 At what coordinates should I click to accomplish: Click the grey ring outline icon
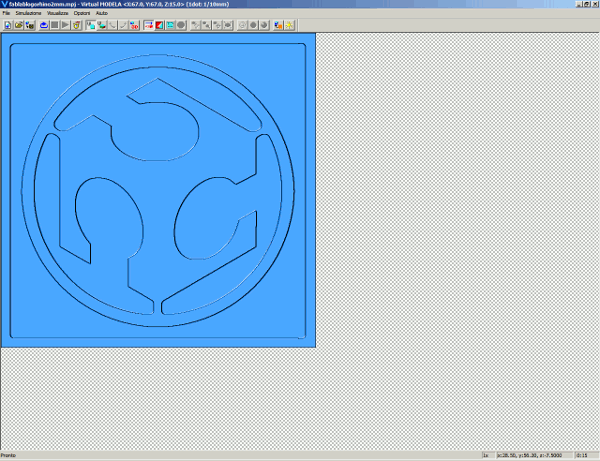(242, 25)
